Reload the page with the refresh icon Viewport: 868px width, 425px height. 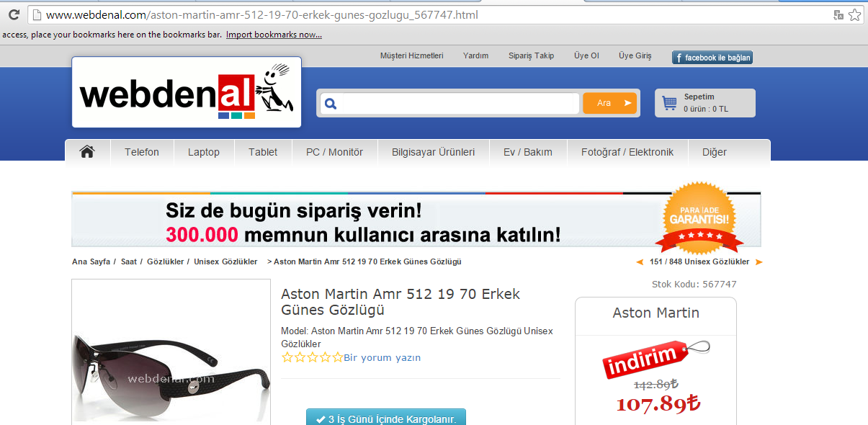point(14,15)
